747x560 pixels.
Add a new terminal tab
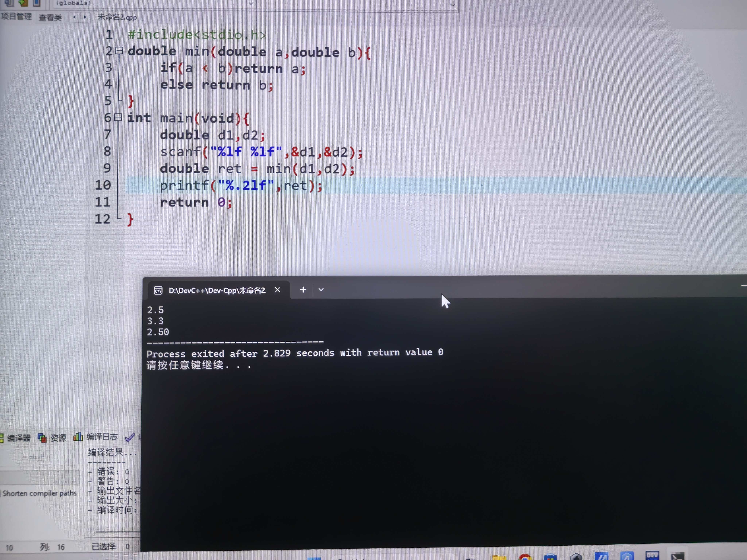(x=303, y=290)
